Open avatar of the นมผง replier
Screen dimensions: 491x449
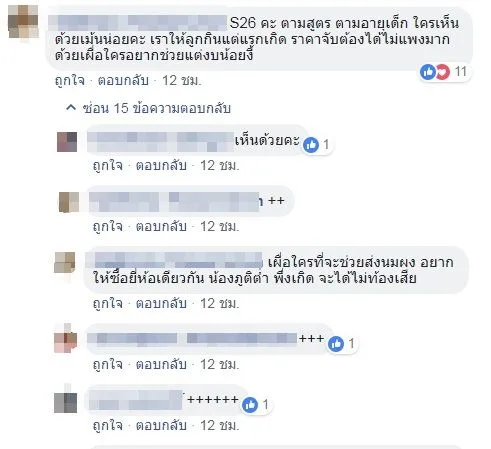[65, 263]
